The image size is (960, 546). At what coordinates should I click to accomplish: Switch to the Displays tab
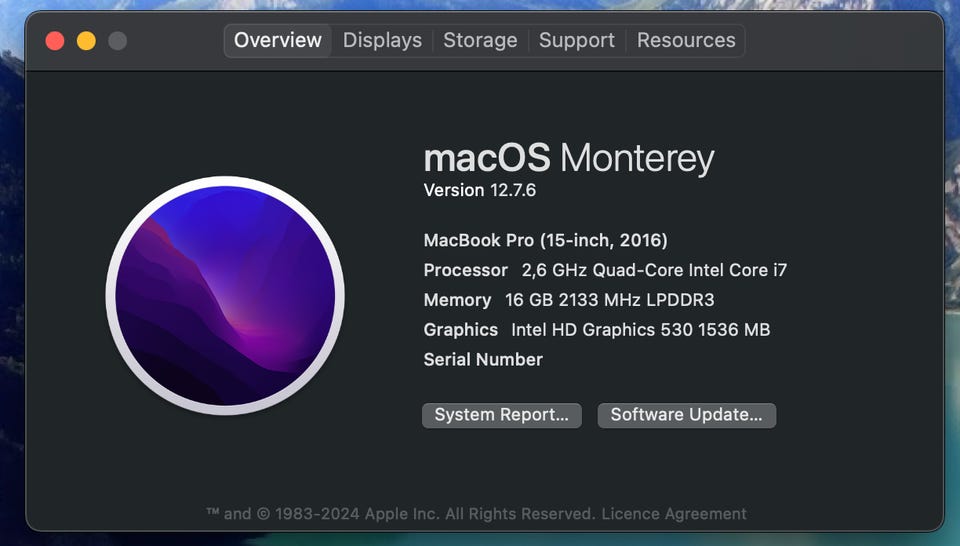pos(382,41)
